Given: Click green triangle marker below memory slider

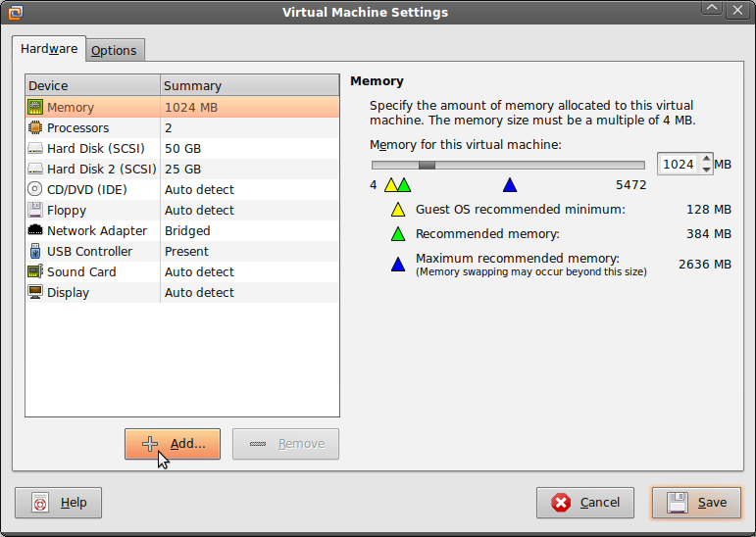Looking at the screenshot, I should pos(404,185).
